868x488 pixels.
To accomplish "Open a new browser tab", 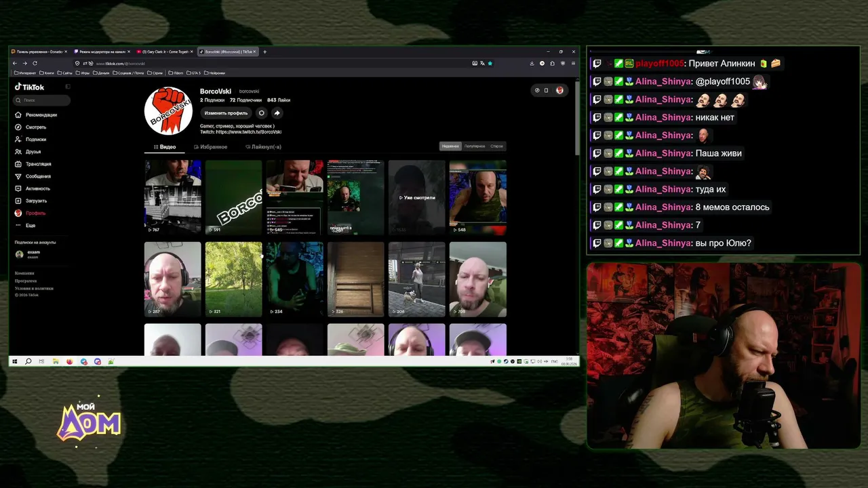I will click(x=264, y=52).
